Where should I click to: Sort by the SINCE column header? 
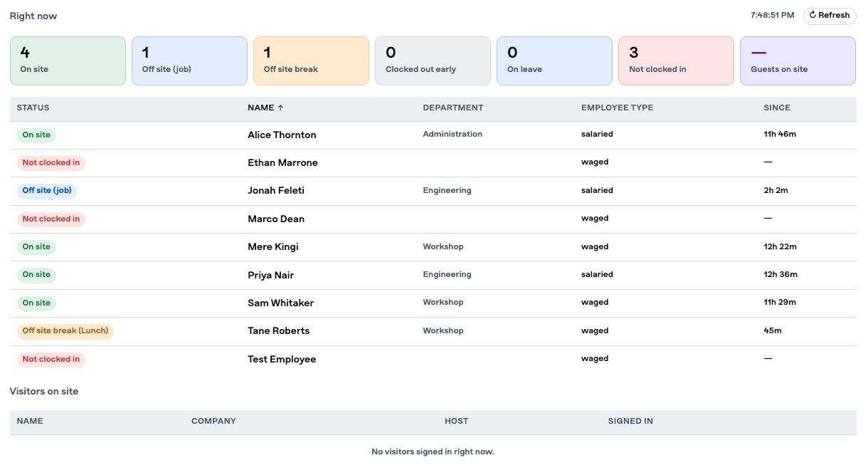click(x=777, y=108)
